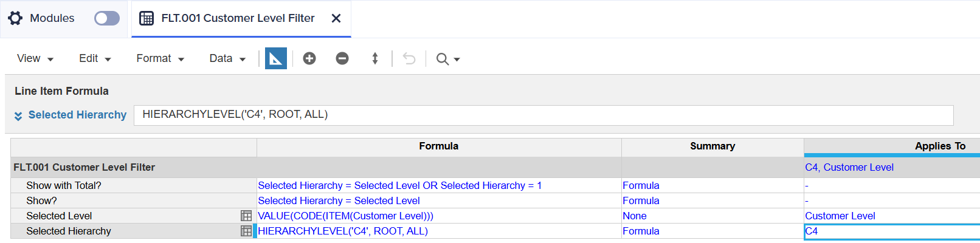Select the blueprint view icon in toolbar
The width and height of the screenshot is (980, 243).
[x=276, y=58]
